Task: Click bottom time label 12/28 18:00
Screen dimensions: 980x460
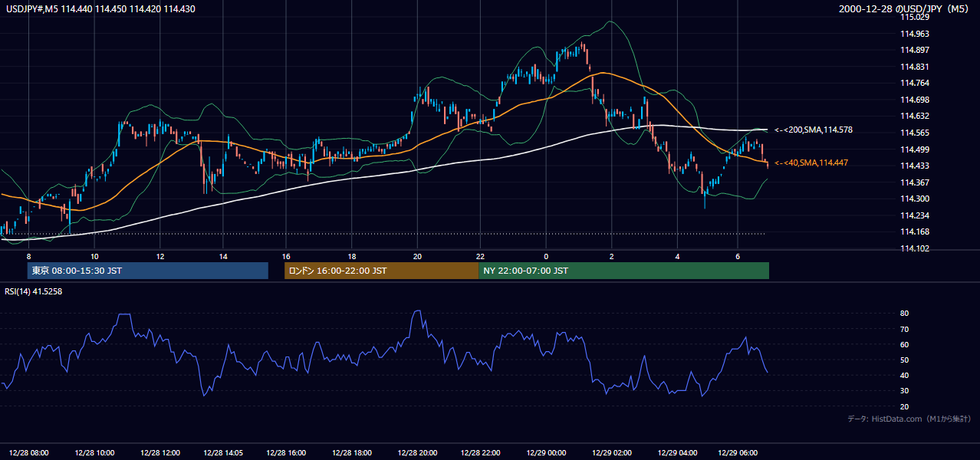Action: point(353,453)
